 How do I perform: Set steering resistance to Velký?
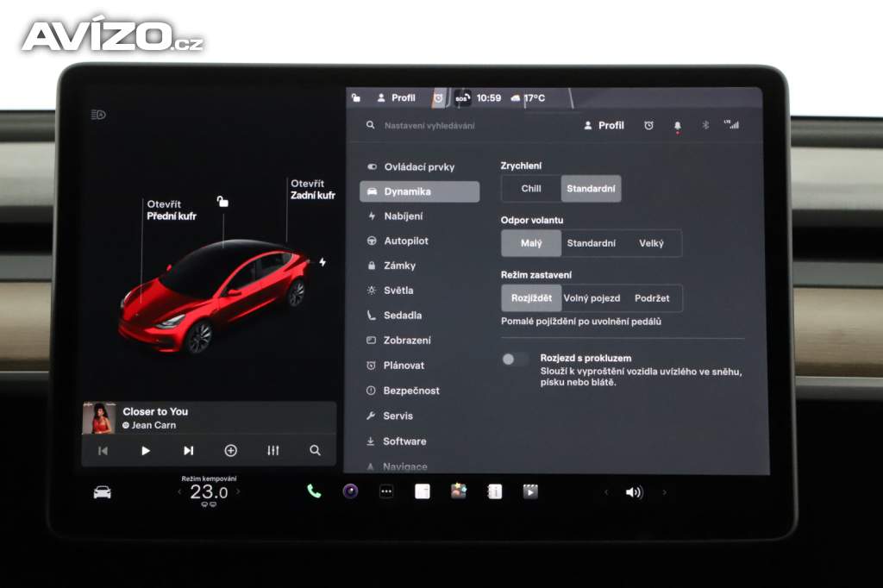pyautogui.click(x=651, y=243)
